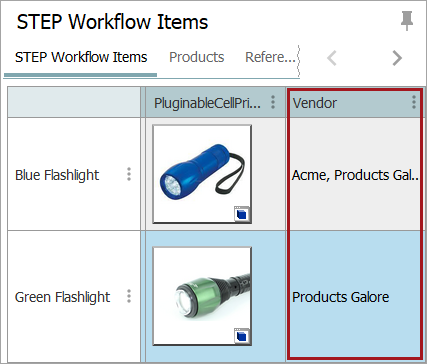Viewport: 427px width, 364px height.
Task: Pin the STEP Workflow Items panel
Action: pyautogui.click(x=407, y=21)
